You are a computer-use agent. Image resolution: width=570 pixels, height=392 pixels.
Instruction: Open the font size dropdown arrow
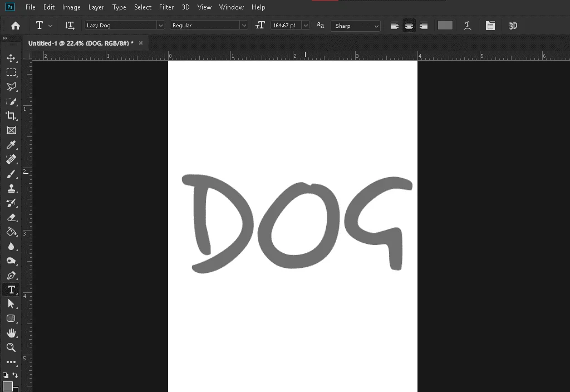pyautogui.click(x=306, y=25)
